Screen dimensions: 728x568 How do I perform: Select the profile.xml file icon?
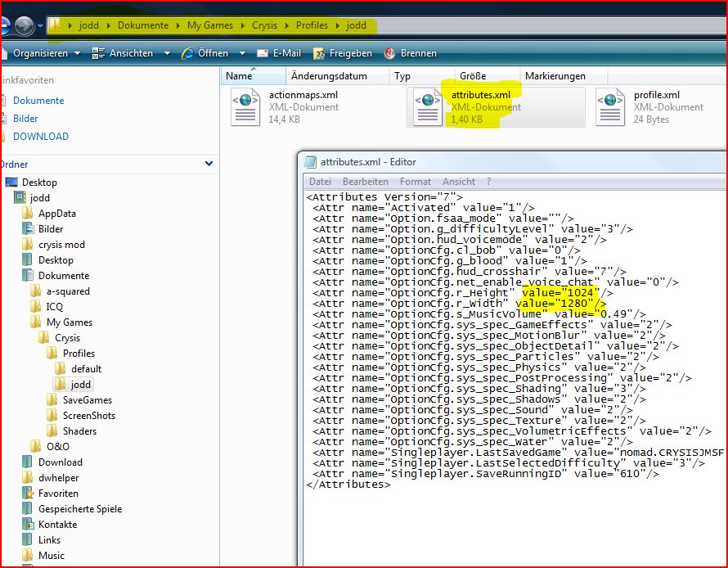[610, 107]
